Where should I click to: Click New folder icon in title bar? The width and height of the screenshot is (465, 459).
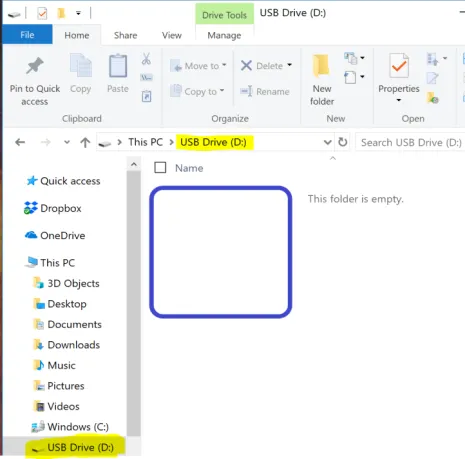(61, 13)
